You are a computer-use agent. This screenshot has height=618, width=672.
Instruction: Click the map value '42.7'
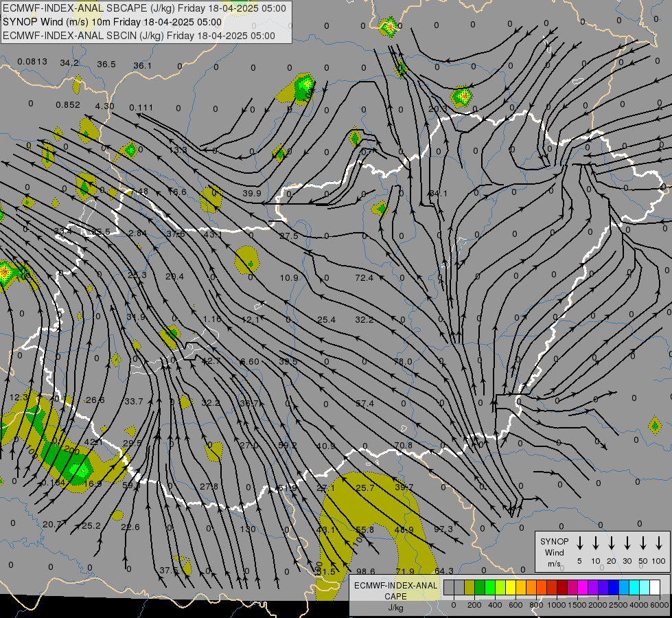pos(211,360)
